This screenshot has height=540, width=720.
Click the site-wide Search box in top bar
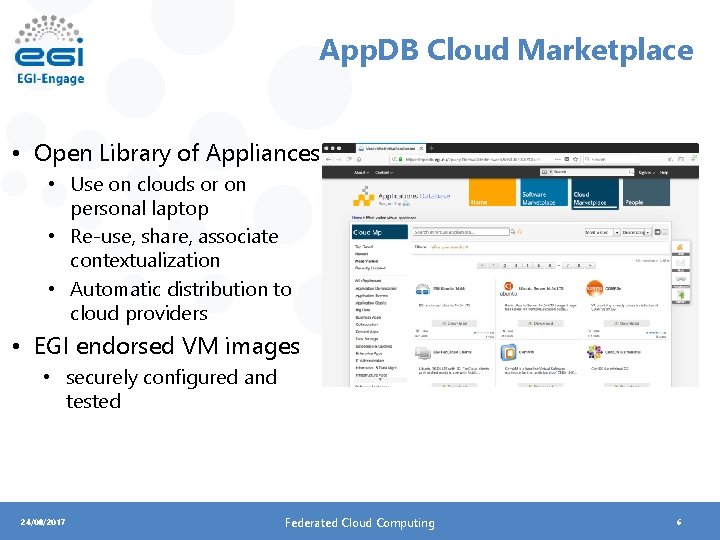[587, 172]
